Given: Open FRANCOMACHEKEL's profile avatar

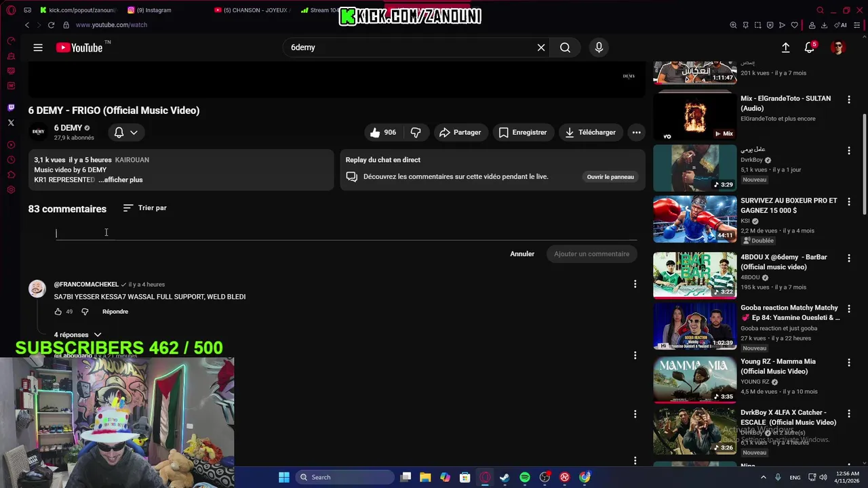Looking at the screenshot, I should point(37,289).
